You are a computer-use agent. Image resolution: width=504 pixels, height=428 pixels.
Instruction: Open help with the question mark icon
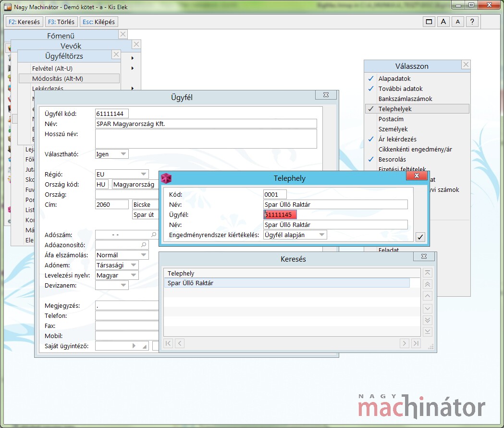coord(472,22)
